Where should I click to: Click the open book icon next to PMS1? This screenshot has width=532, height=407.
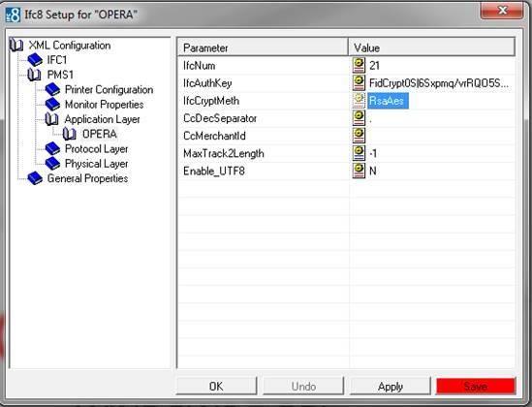tap(34, 75)
